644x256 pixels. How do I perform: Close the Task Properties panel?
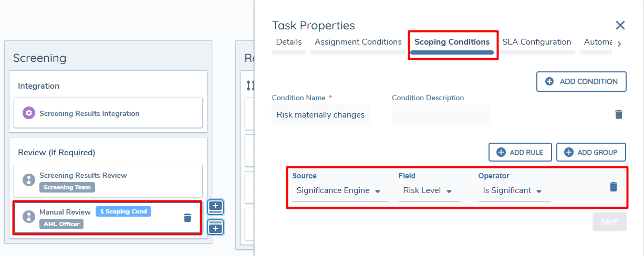pos(620,25)
